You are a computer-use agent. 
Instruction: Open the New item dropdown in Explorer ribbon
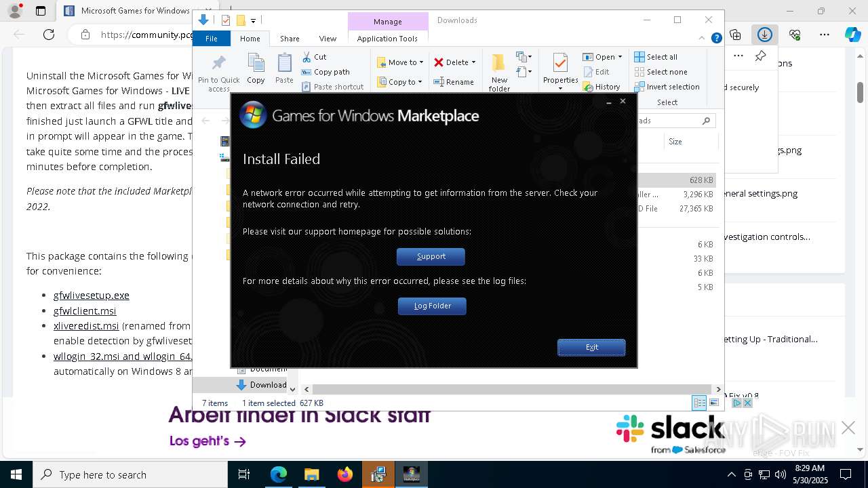coord(524,56)
